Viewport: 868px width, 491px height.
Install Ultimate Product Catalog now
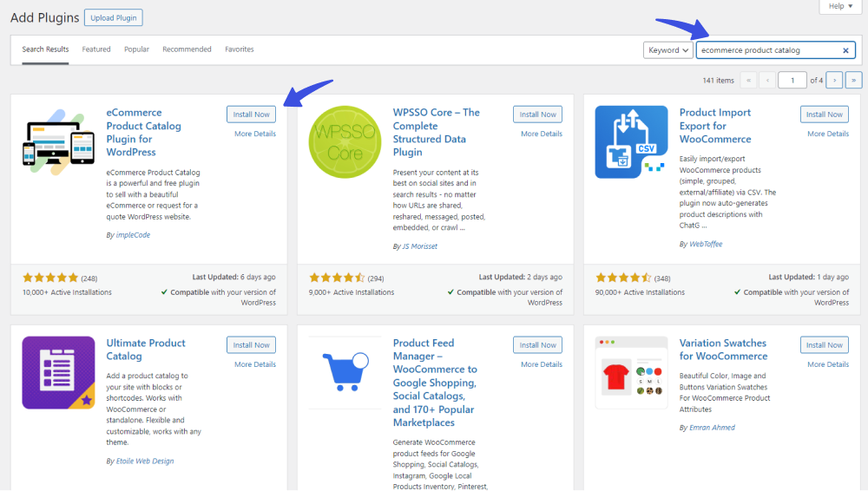[252, 345]
